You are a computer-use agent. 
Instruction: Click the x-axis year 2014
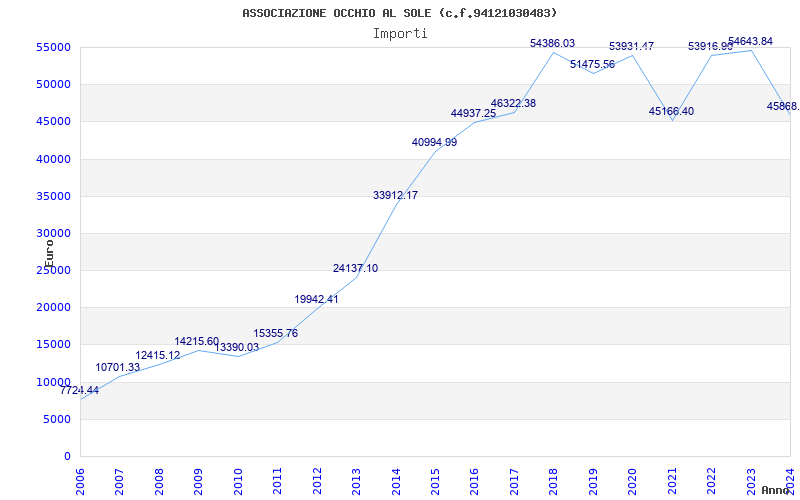396,481
